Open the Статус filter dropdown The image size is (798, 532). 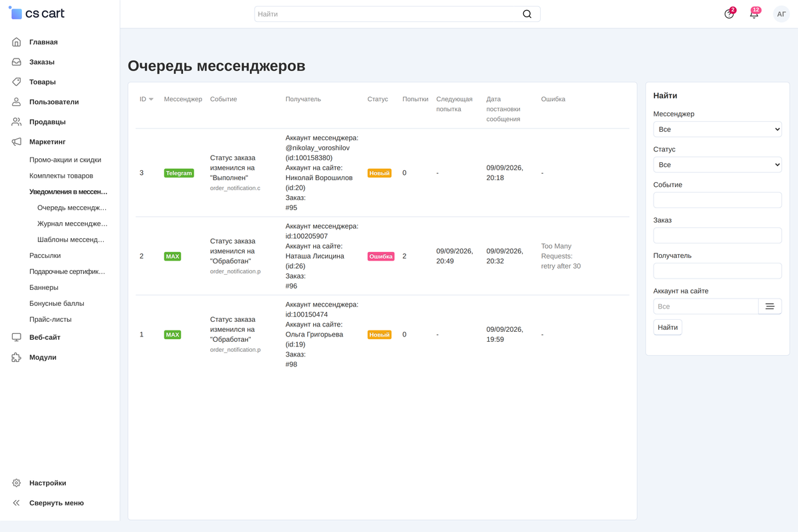(718, 164)
